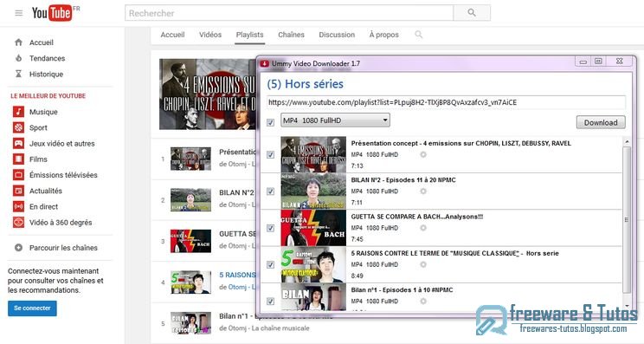The image size is (644, 344).
Task: Open the Vidéo à 360 degrés icon
Action: point(18,223)
